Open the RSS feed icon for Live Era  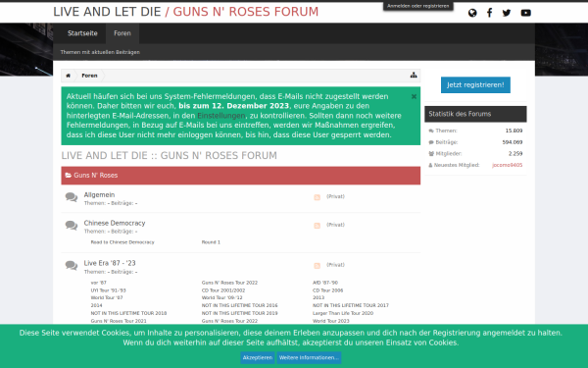(317, 266)
